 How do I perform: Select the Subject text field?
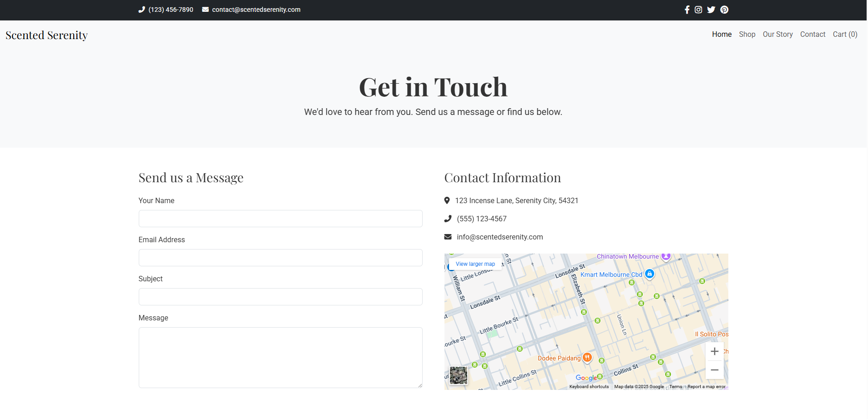pyautogui.click(x=280, y=297)
